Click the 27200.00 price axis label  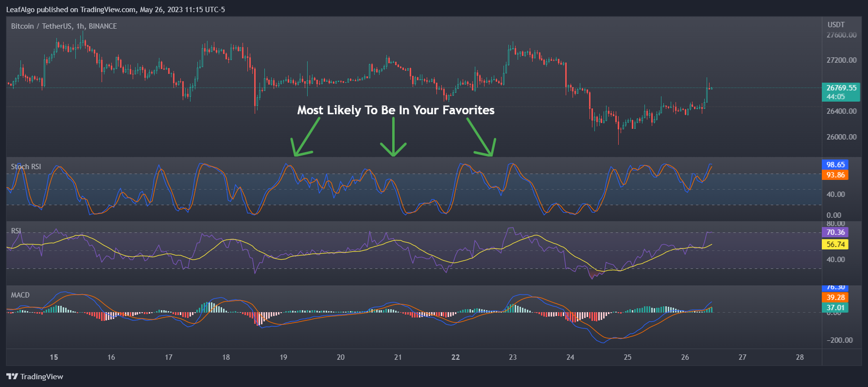pos(841,60)
